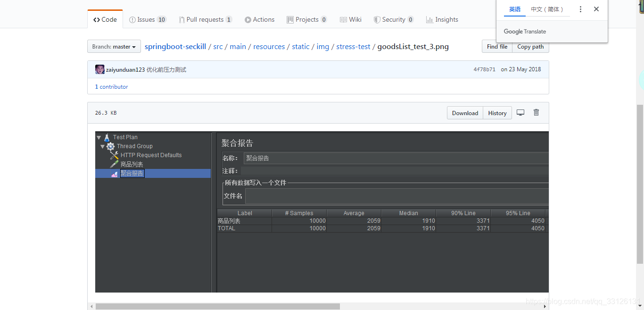Click the Copy path button
This screenshot has height=310, width=644.
[x=530, y=47]
